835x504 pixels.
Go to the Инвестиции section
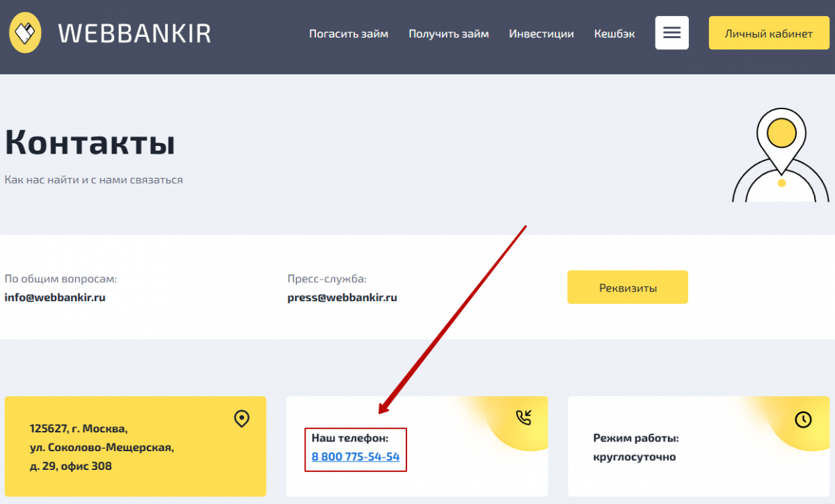pyautogui.click(x=541, y=33)
